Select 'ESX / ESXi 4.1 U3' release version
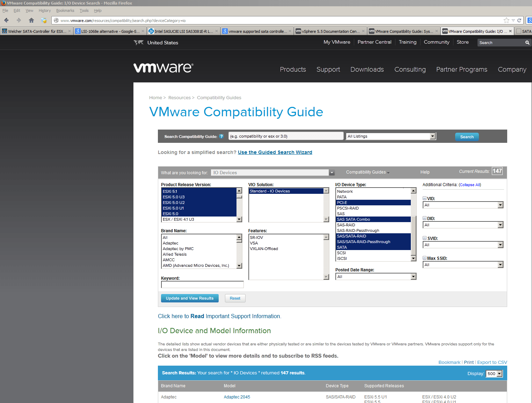 pos(199,219)
